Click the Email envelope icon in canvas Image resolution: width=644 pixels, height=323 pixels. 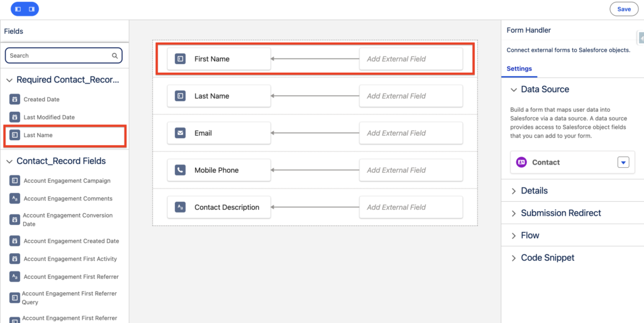180,133
